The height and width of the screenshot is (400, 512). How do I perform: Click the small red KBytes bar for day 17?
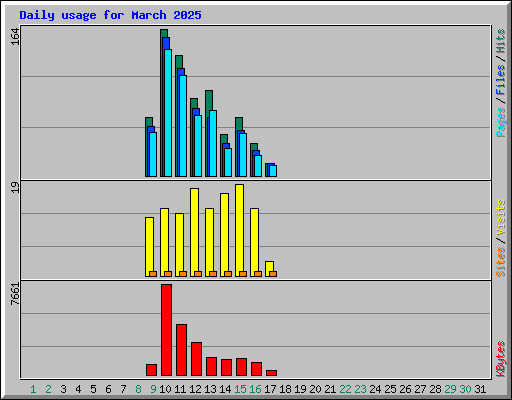pos(271,373)
